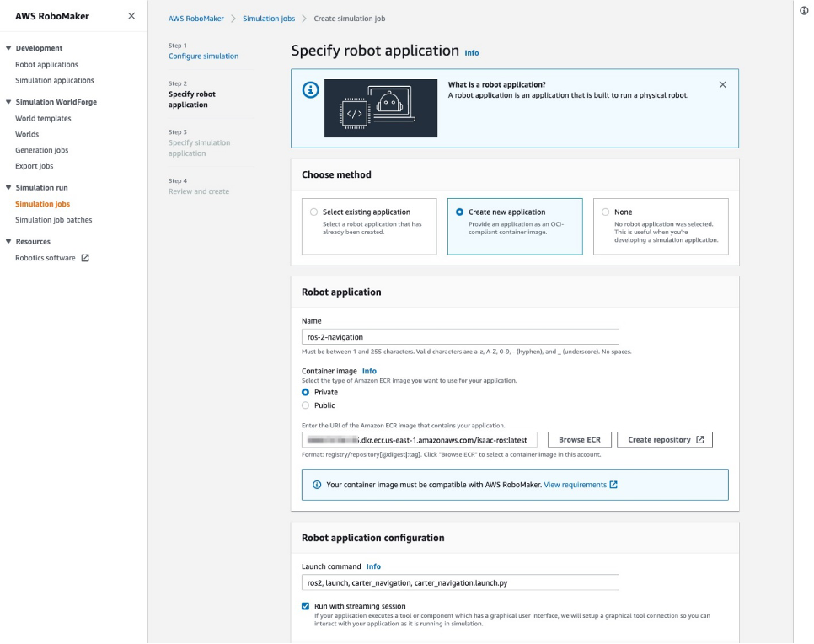
Task: Click Info link beside page heading
Action: (471, 53)
